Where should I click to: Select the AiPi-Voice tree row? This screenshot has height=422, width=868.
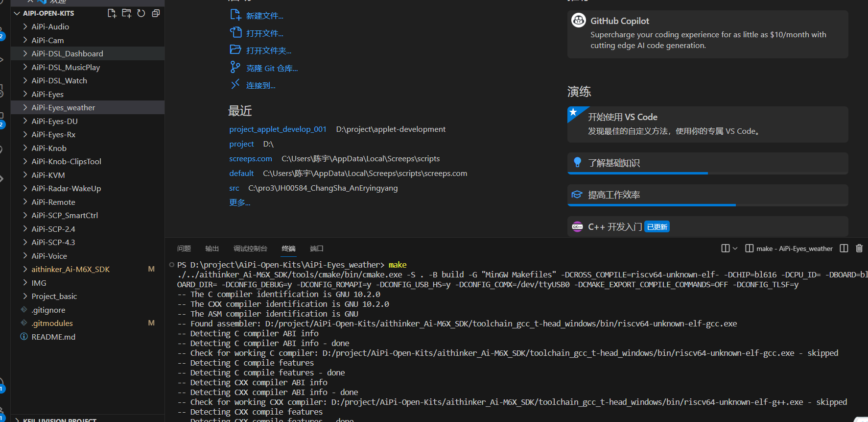tap(88, 256)
